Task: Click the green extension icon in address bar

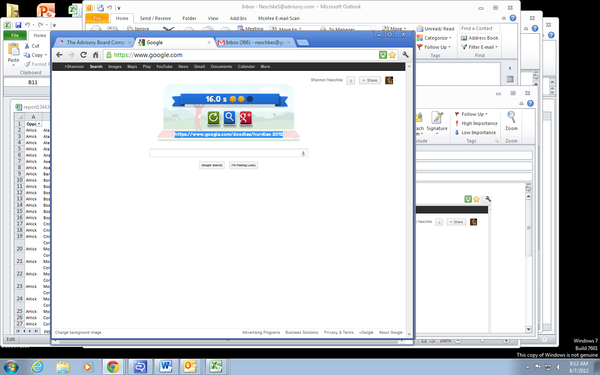Action: 383,55
